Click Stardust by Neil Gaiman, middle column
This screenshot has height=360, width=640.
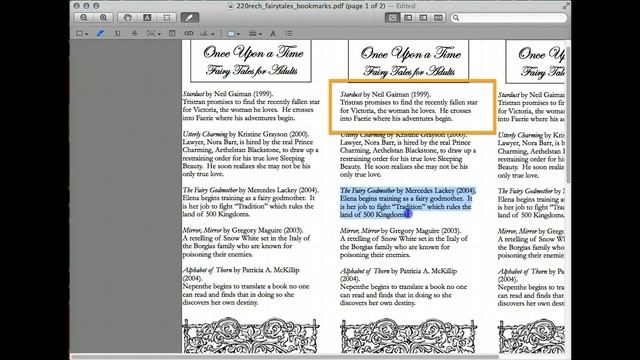tap(385, 94)
